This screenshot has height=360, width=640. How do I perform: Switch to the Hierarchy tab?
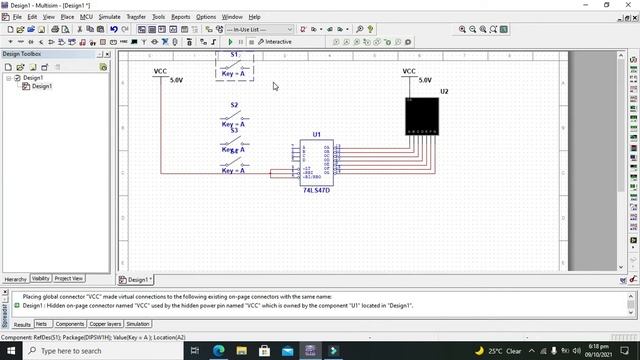pyautogui.click(x=16, y=279)
